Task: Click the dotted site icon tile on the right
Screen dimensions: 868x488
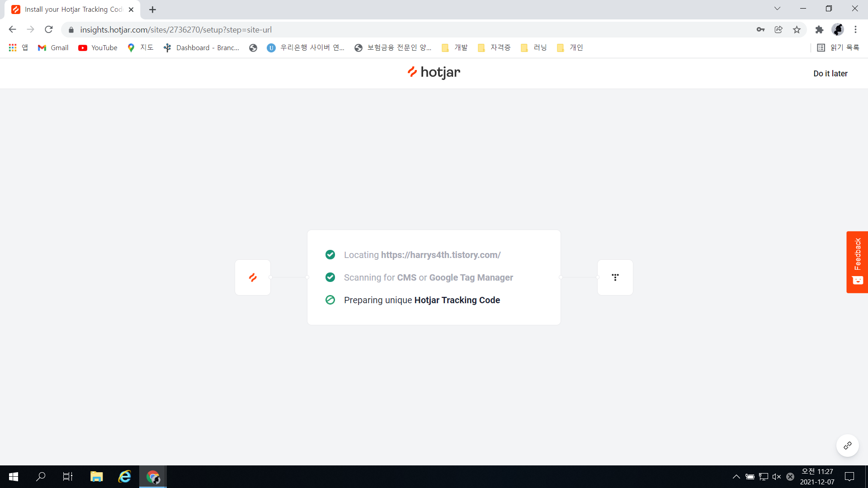Action: coord(615,277)
